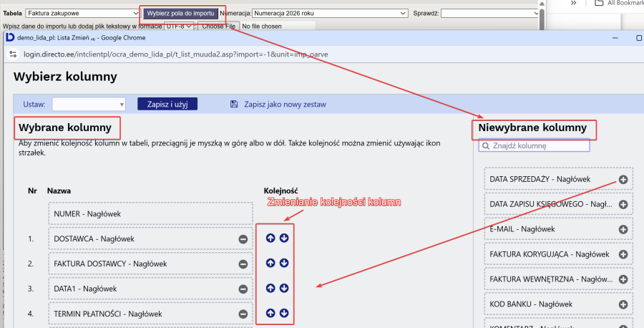
Task: Click the save floppy icon beside Zapisz jako nowy zestaw
Action: [234, 104]
